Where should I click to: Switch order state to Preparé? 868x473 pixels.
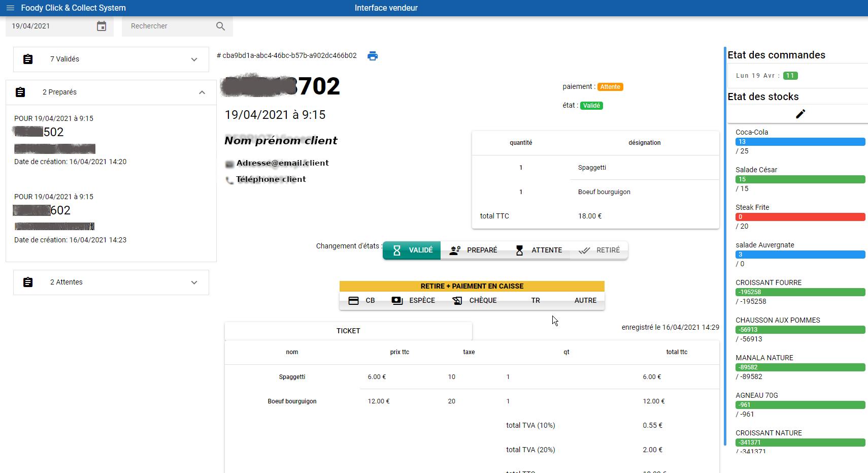[473, 250]
